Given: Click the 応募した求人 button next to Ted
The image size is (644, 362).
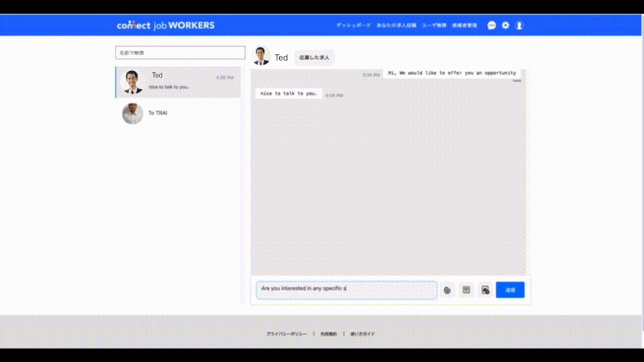Looking at the screenshot, I should coord(315,58).
